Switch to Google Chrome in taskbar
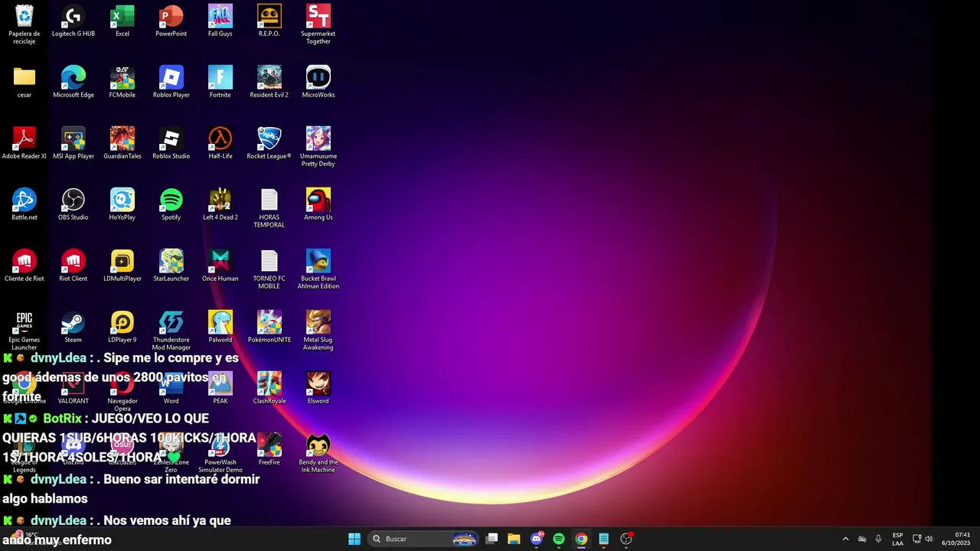The width and height of the screenshot is (980, 551). pyautogui.click(x=581, y=539)
